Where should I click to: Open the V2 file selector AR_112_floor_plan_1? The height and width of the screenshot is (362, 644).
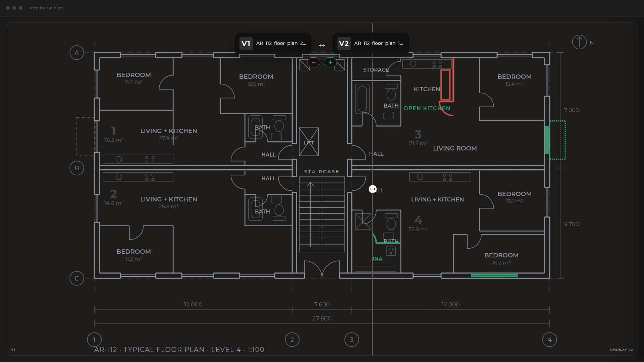tap(371, 44)
